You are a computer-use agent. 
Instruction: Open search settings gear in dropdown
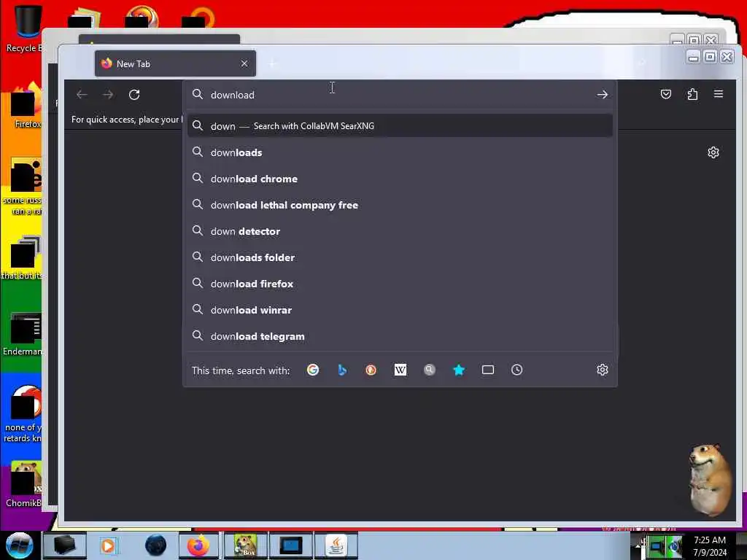(602, 370)
